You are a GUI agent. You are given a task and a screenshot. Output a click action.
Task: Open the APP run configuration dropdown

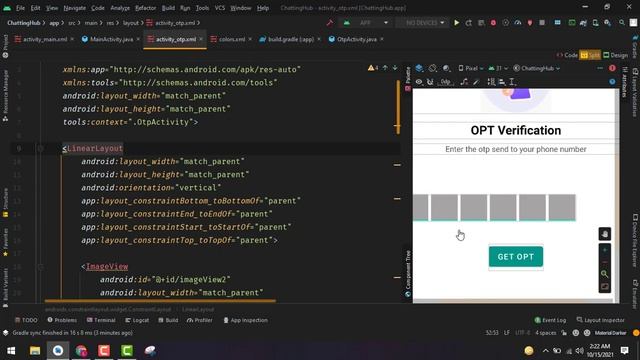[x=366, y=23]
